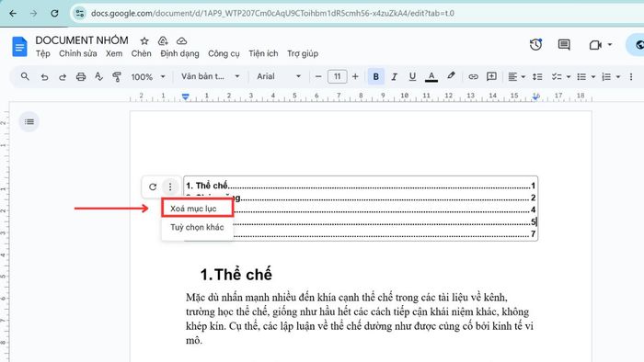Click the contents entry for page 7
The width and height of the screenshot is (644, 362).
point(385,234)
